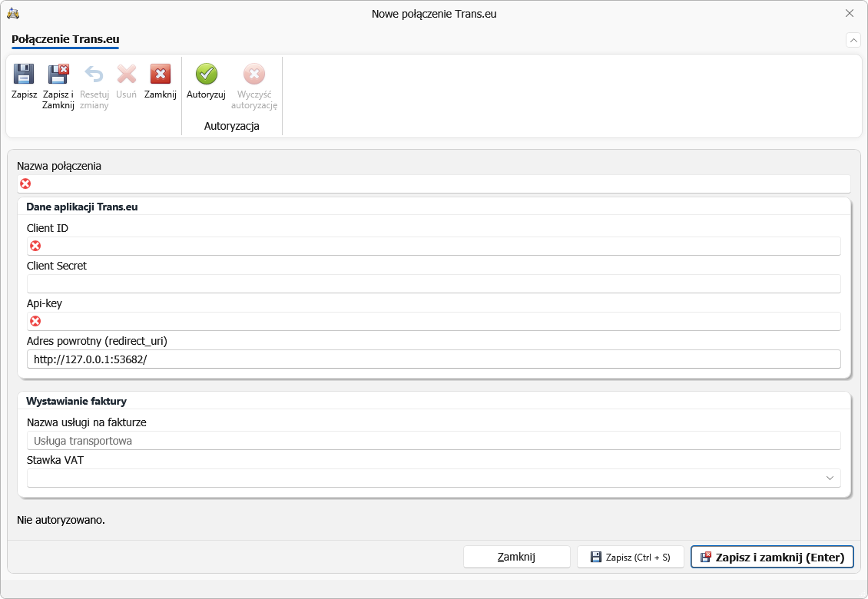868x599 pixels.
Task: Focus the Api-key input field
Action: tap(434, 321)
